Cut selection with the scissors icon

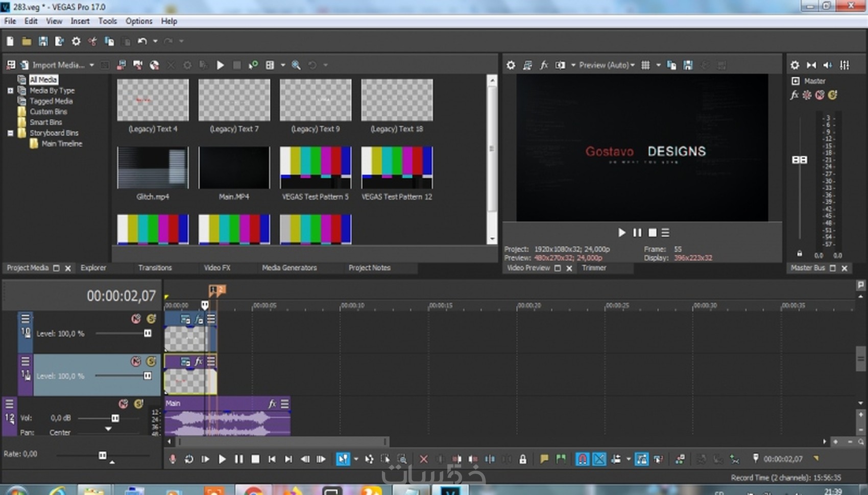coord(92,41)
